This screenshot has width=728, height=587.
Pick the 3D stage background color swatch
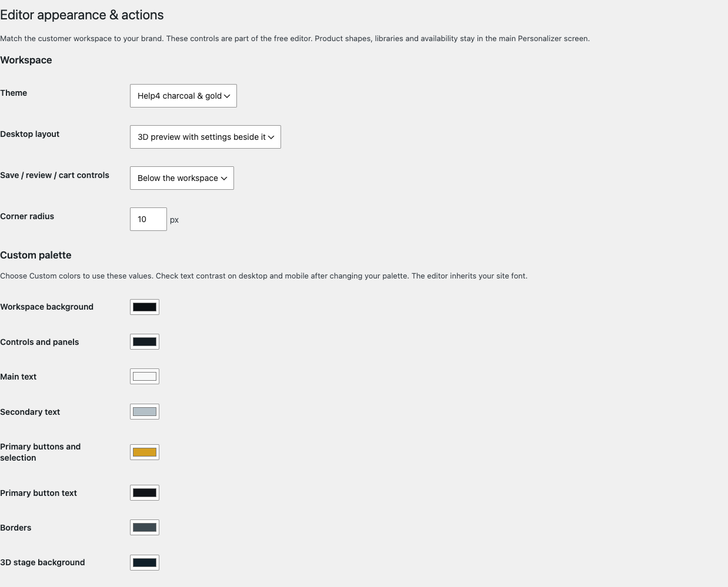click(x=145, y=562)
